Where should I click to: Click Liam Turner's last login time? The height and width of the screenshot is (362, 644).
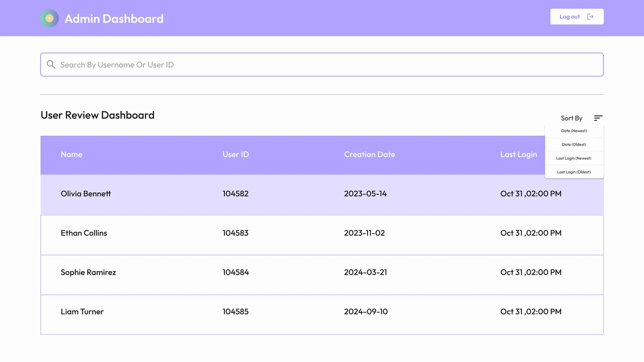[531, 312]
